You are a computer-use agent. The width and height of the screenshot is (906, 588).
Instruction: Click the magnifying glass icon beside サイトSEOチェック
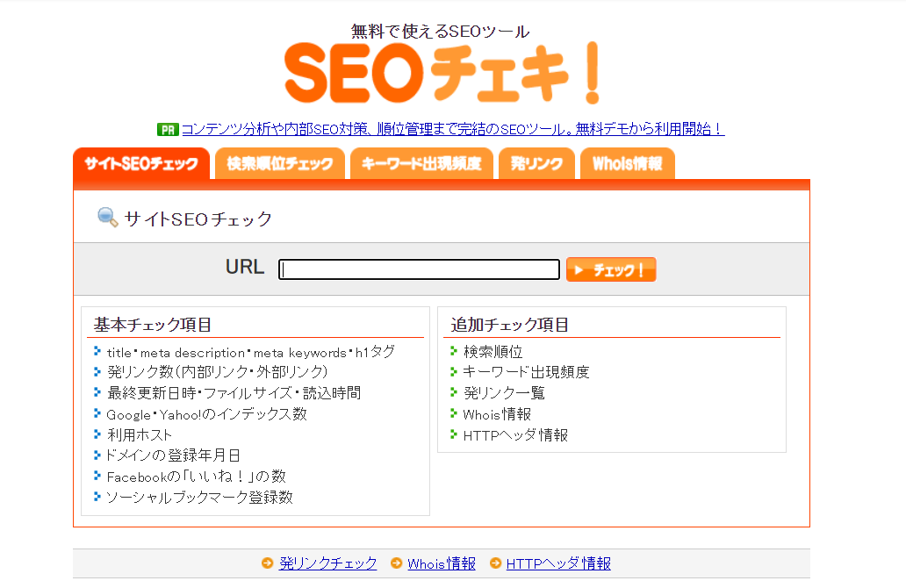(108, 218)
